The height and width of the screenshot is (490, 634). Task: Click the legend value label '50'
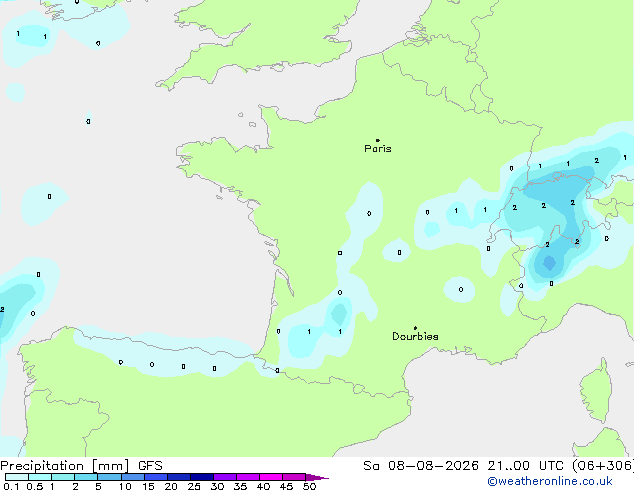tap(309, 486)
